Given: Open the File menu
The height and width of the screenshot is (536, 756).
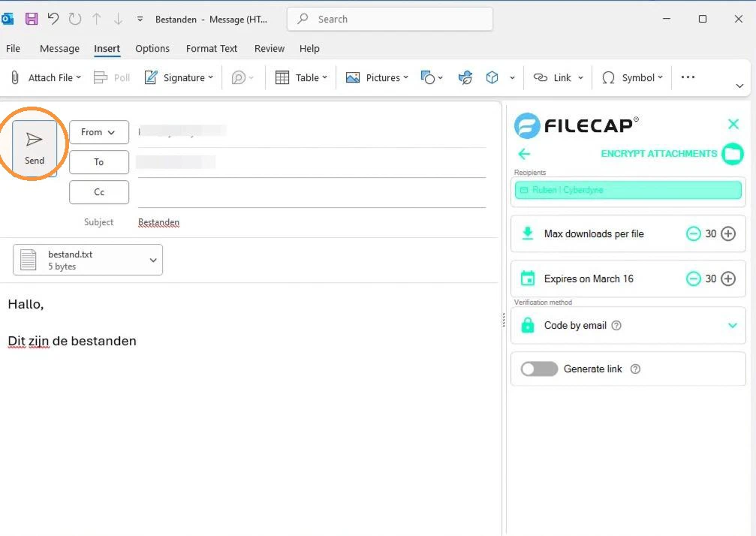Looking at the screenshot, I should point(13,49).
